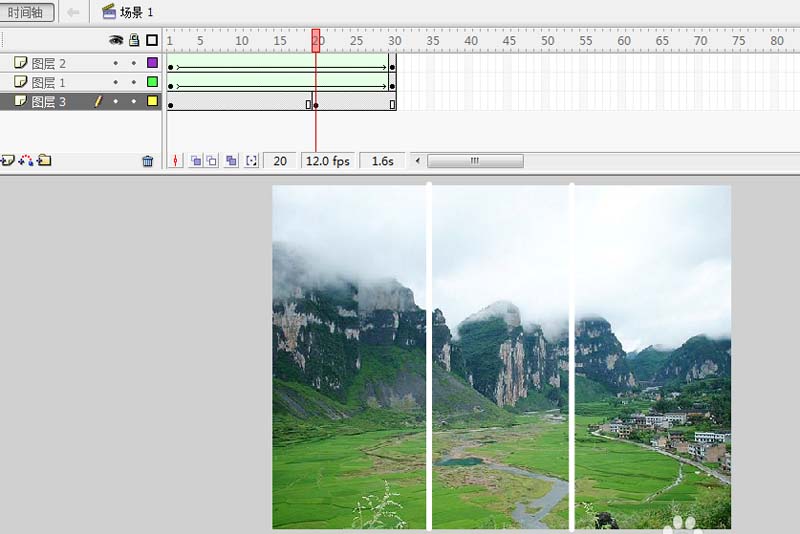The height and width of the screenshot is (534, 800).
Task: Click the timeline horizontal scrollbar thumb
Action: point(475,161)
